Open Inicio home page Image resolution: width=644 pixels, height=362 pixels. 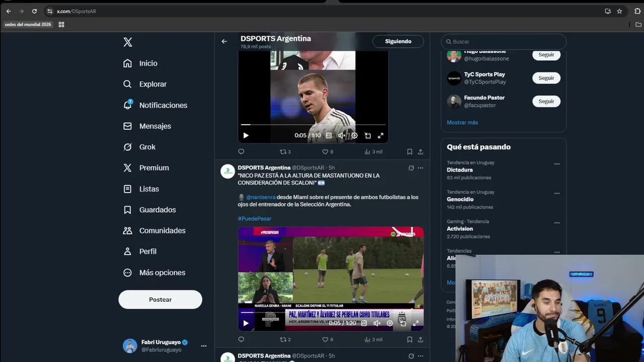tap(141, 63)
